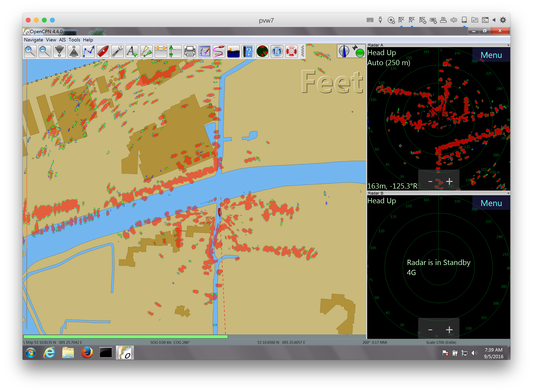Select the Create Route tool
The width and height of the screenshot is (533, 392).
pyautogui.click(x=88, y=51)
